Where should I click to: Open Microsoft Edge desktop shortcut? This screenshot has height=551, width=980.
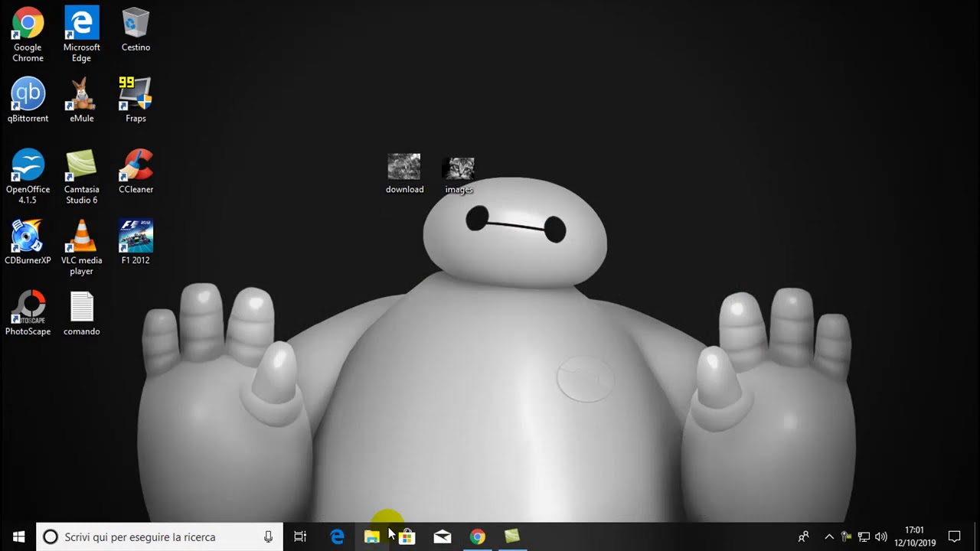point(81,34)
